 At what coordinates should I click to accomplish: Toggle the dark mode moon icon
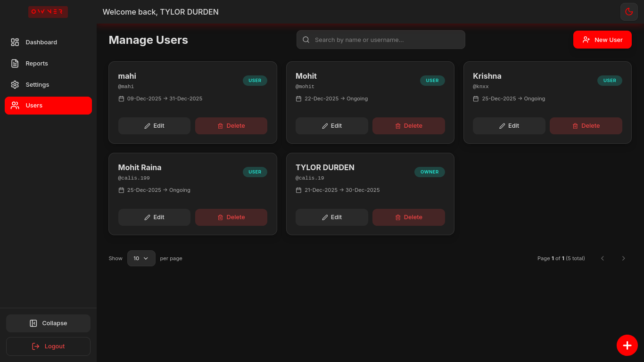pyautogui.click(x=629, y=12)
